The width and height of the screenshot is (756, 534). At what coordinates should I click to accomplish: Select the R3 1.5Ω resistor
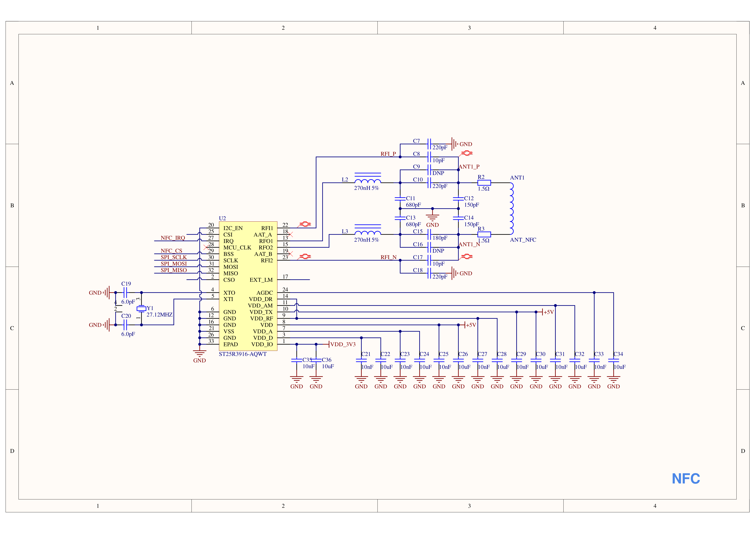[x=484, y=234]
